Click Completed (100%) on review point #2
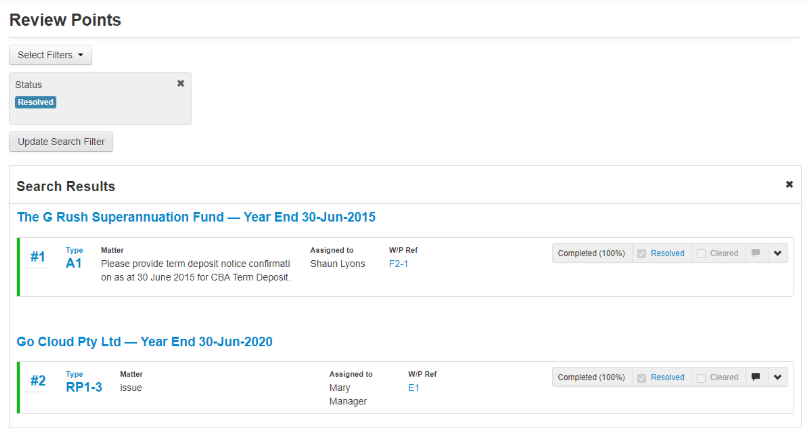The height and width of the screenshot is (441, 809). pos(591,377)
